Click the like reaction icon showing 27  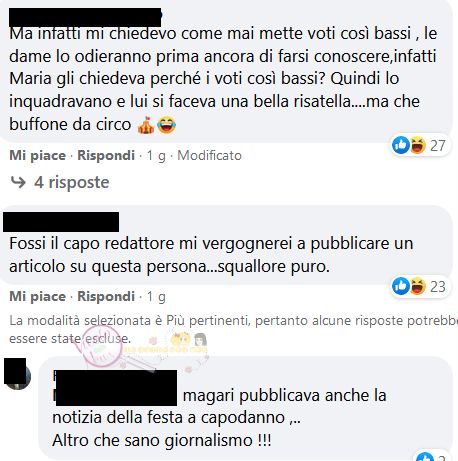click(400, 145)
